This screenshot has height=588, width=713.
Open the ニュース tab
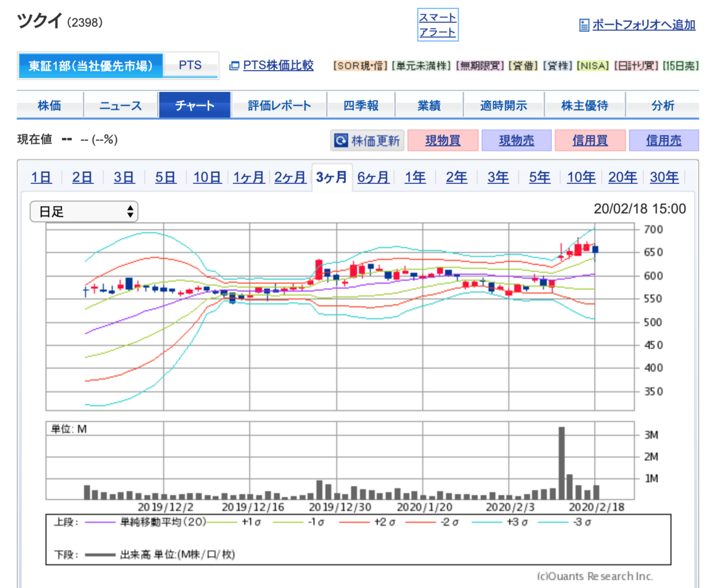tap(121, 106)
